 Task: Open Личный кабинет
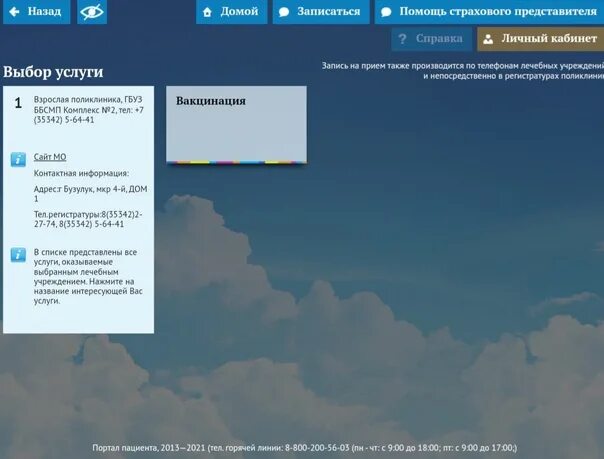(x=540, y=39)
